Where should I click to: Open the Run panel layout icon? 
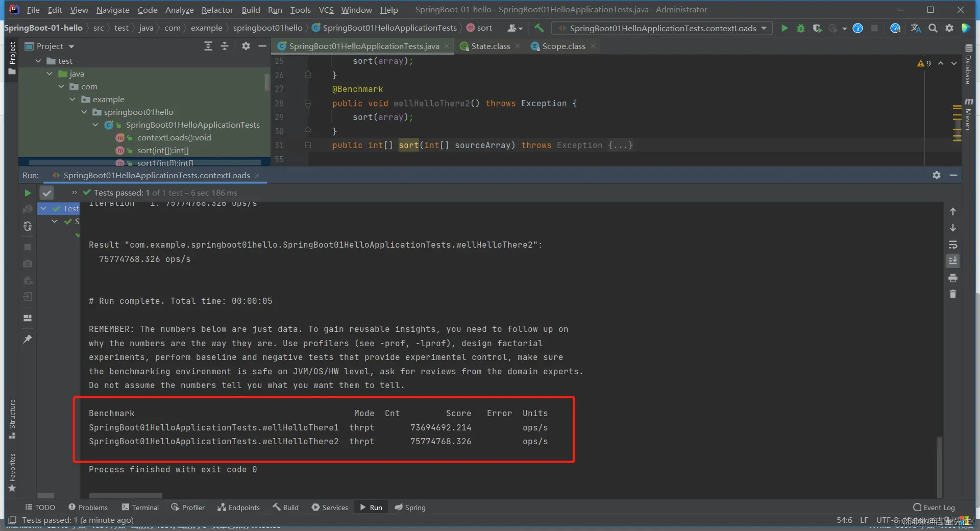28,318
